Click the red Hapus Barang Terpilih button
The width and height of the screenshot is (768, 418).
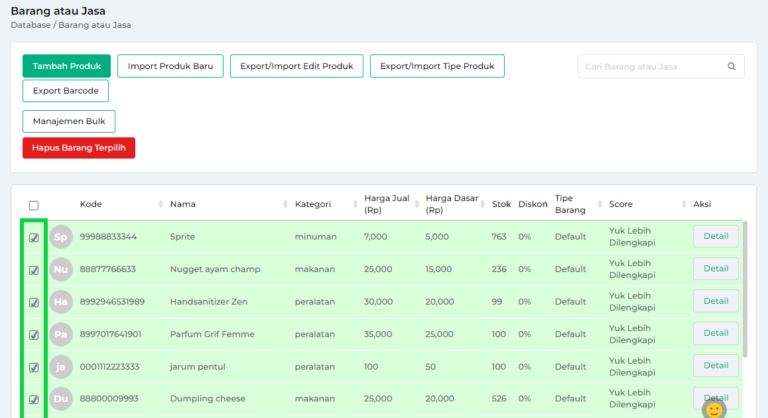point(78,148)
